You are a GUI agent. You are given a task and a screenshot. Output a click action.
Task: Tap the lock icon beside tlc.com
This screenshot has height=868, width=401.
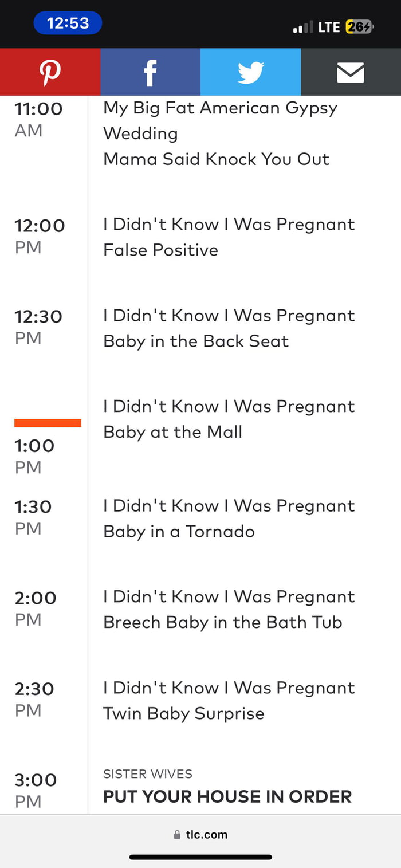(x=177, y=835)
